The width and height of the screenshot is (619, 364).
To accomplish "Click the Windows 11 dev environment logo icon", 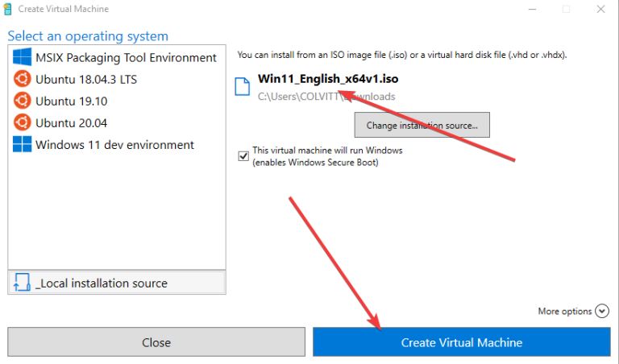I will (22, 144).
